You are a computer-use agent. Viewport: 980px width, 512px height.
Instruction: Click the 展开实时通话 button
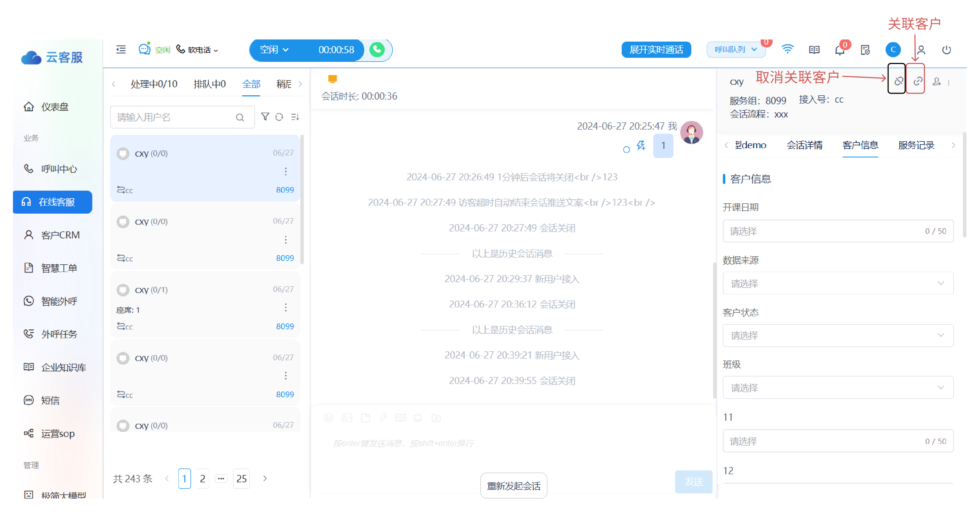(x=656, y=50)
